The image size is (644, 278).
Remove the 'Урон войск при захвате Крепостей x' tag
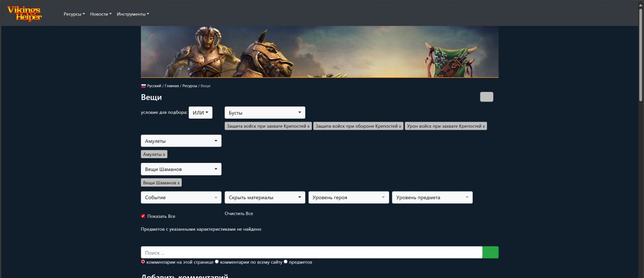click(x=446, y=126)
